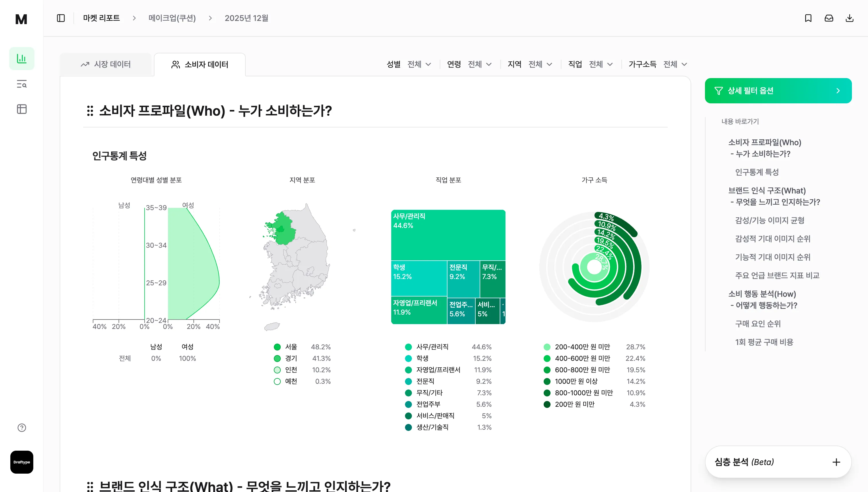
Task: Click the download icon in header
Action: click(x=849, y=18)
